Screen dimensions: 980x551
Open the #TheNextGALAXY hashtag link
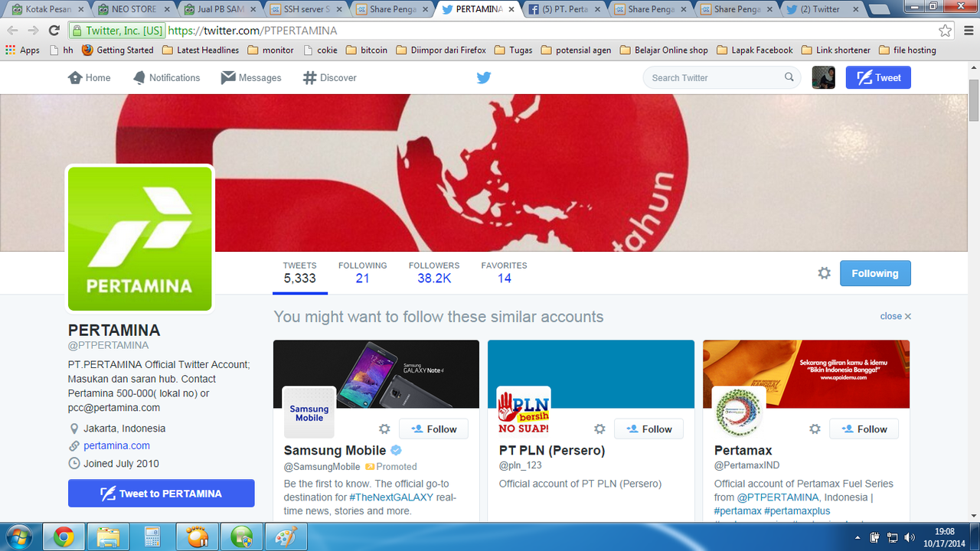[391, 497]
